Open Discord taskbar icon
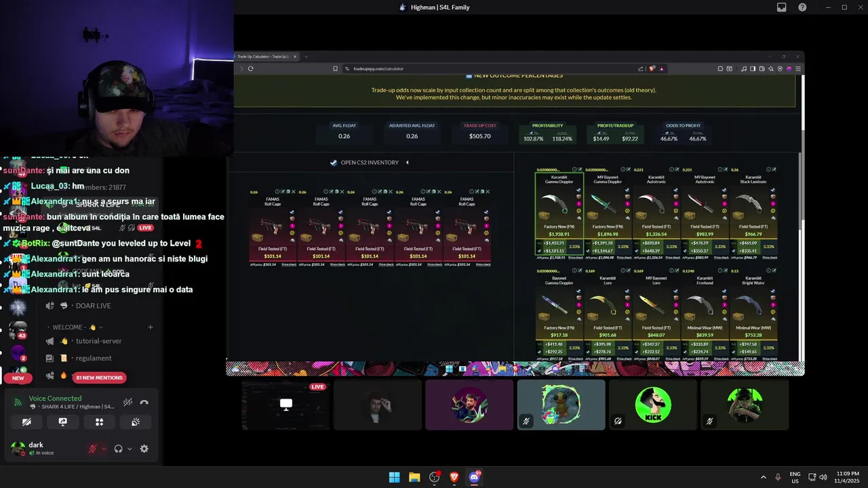 click(x=474, y=477)
